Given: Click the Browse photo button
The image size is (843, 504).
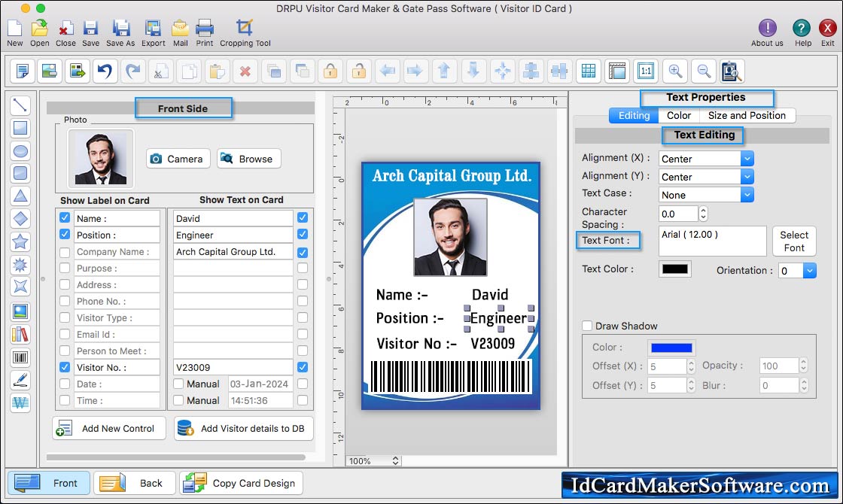Looking at the screenshot, I should click(x=249, y=159).
